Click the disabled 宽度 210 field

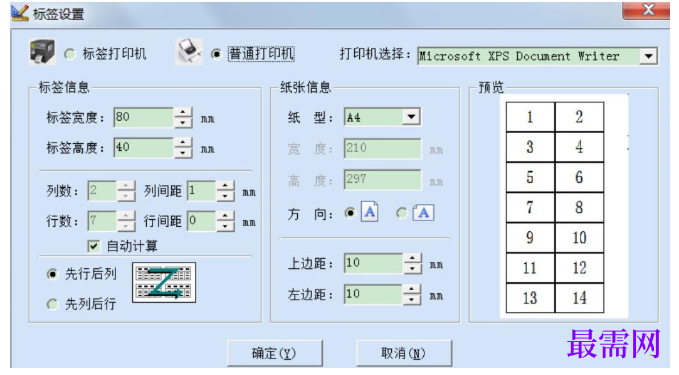[x=382, y=149]
